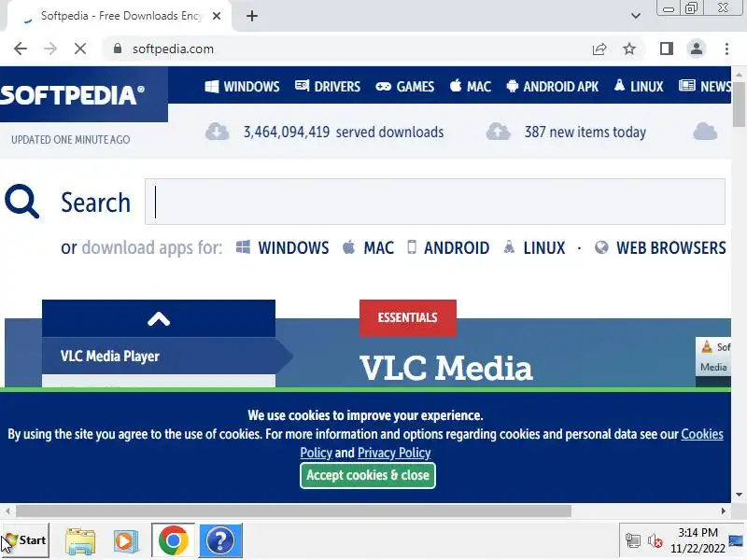Open the Android APK section
This screenshot has width=747, height=560.
(x=552, y=86)
